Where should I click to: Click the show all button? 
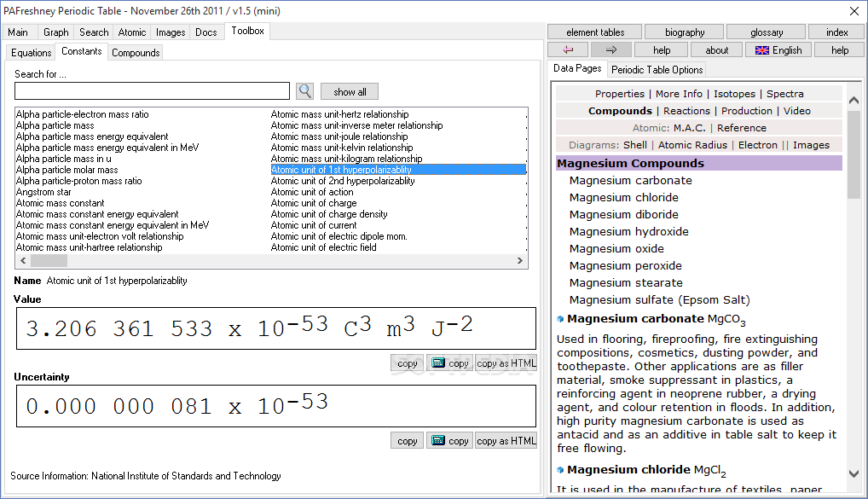350,92
